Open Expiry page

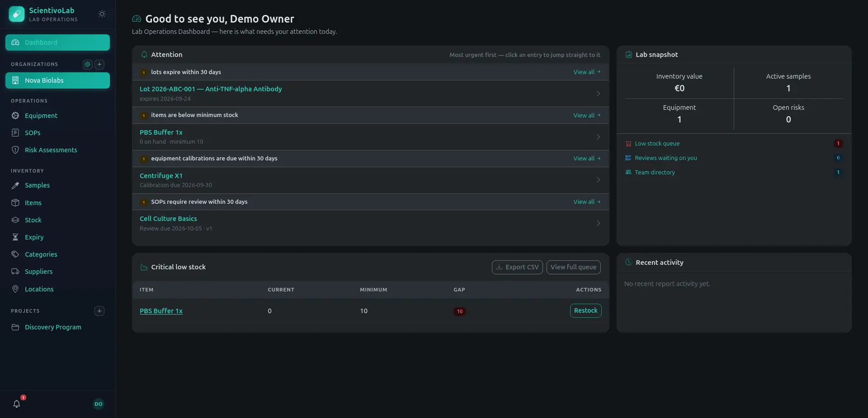pos(57,237)
